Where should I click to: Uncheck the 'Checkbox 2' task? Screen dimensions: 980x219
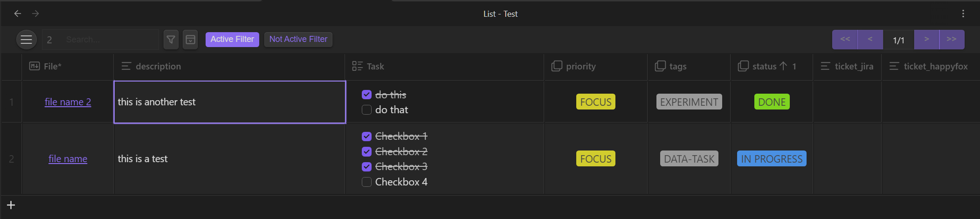[366, 151]
